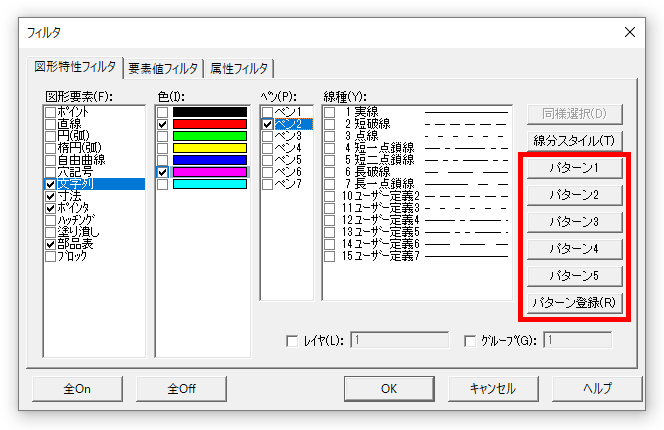Check the 自由曲線 checkbox
Screen dimensions: 664x430
tap(50, 160)
